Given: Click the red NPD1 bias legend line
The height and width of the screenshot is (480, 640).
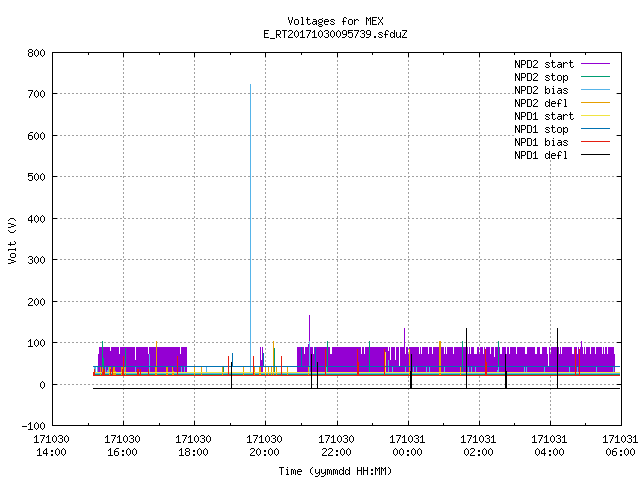Looking at the screenshot, I should tap(595, 142).
